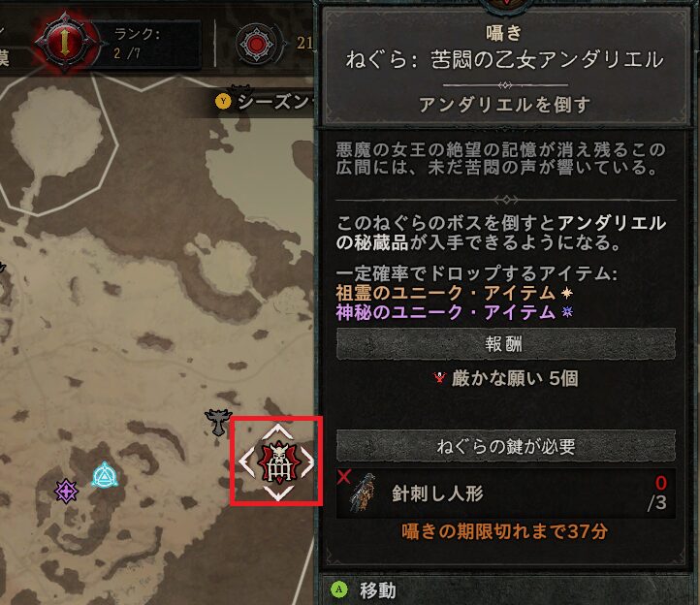Click 祖霊のユニーク・アイテム orange text
The width and height of the screenshot is (700, 605).
pos(446,294)
